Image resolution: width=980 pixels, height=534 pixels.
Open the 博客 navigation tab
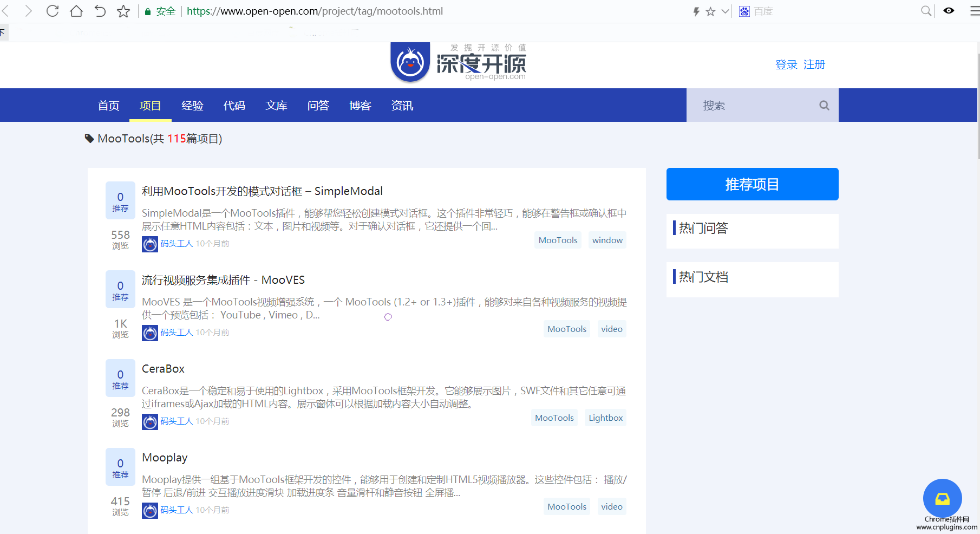pyautogui.click(x=360, y=106)
